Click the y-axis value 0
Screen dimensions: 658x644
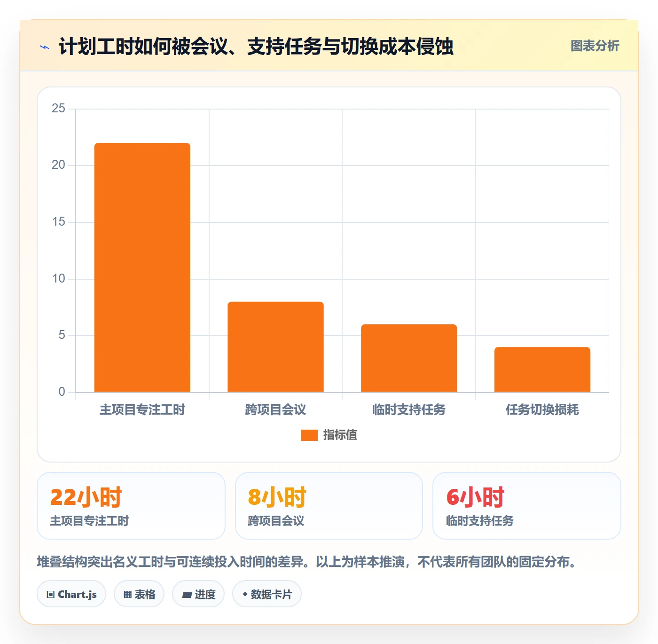62,392
